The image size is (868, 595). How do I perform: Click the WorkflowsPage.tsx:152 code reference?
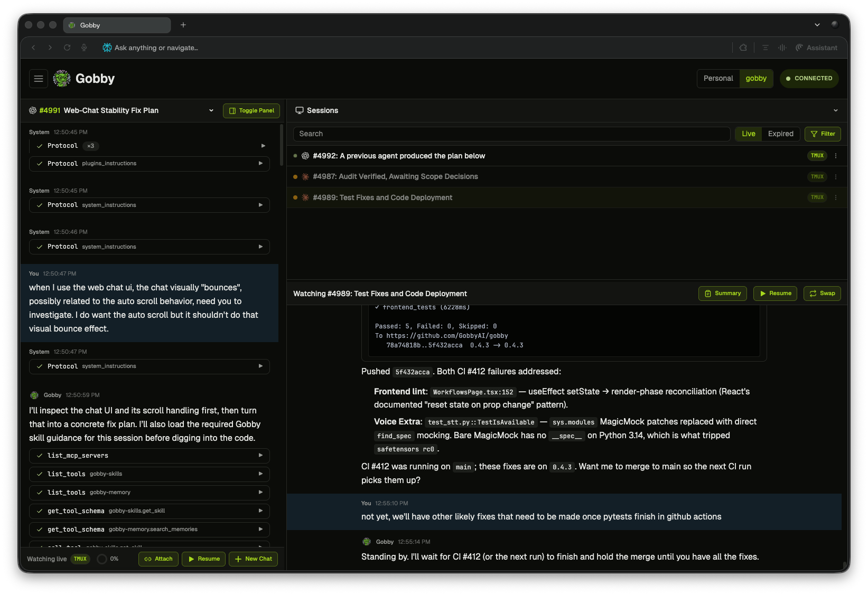click(473, 392)
